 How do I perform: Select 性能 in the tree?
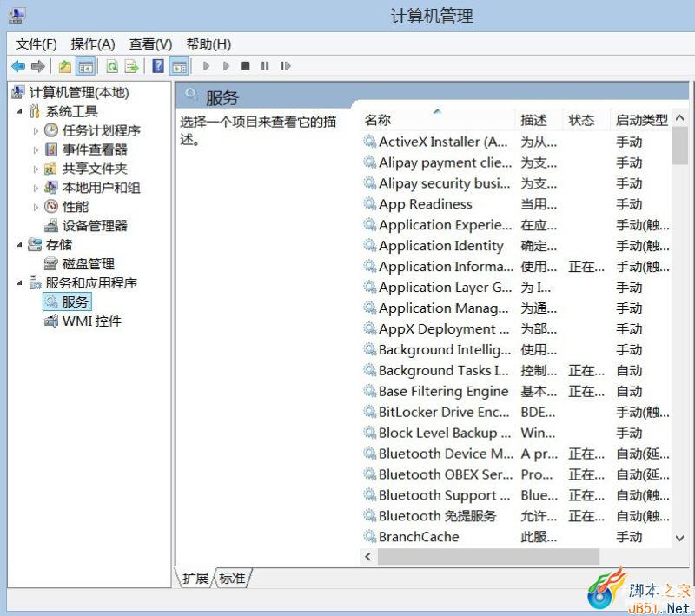coord(76,207)
